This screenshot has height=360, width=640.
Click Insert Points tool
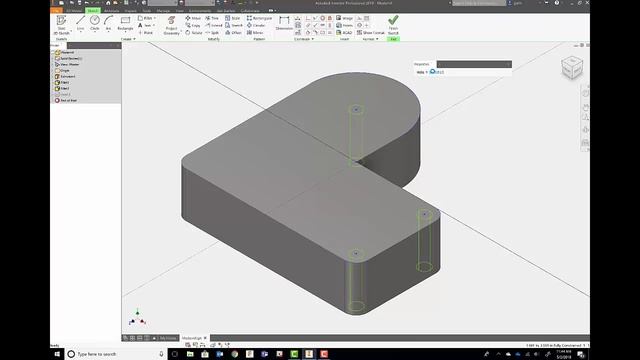tap(344, 25)
